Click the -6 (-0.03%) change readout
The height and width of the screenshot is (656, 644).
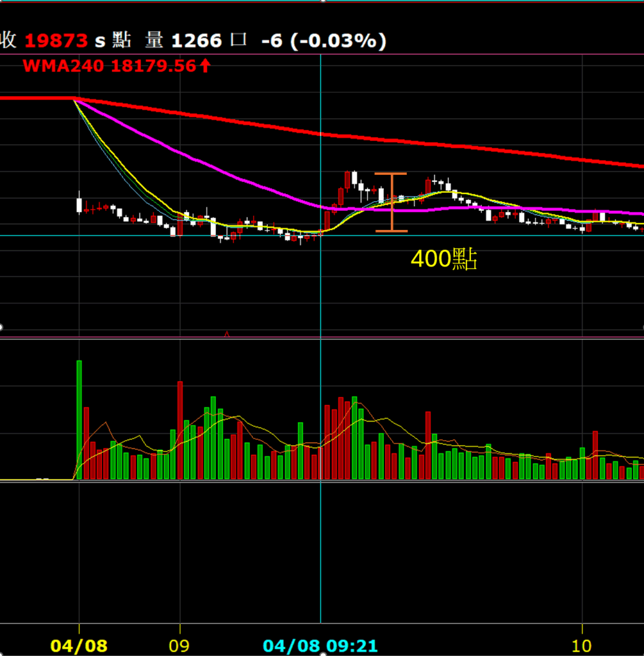[x=324, y=42]
